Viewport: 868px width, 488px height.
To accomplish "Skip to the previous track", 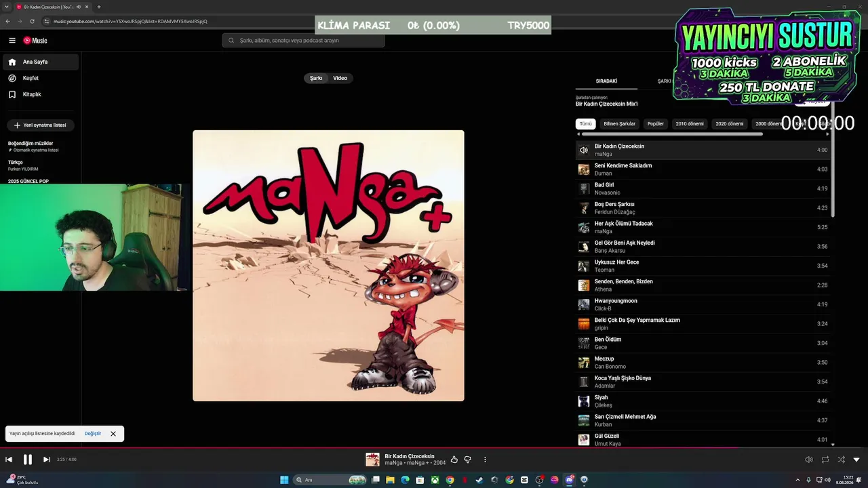I will tap(9, 460).
